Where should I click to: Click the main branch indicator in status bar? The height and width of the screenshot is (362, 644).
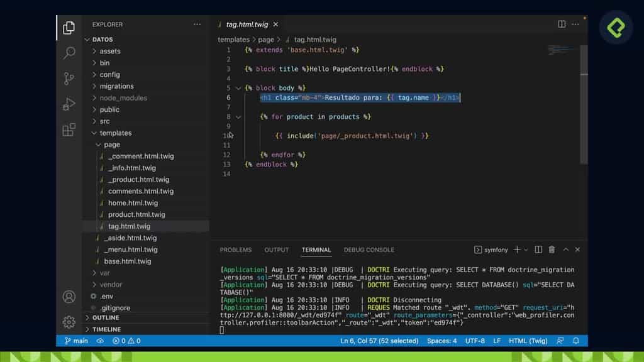(x=76, y=341)
